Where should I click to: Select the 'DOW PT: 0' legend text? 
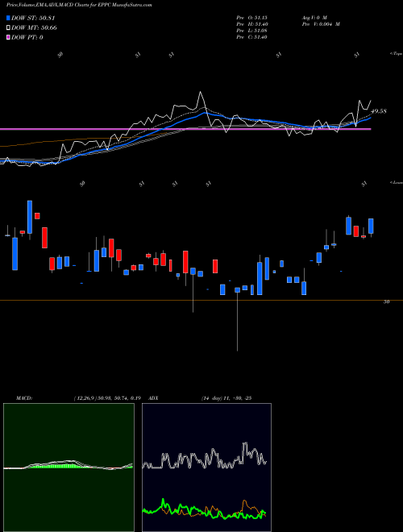[27, 37]
